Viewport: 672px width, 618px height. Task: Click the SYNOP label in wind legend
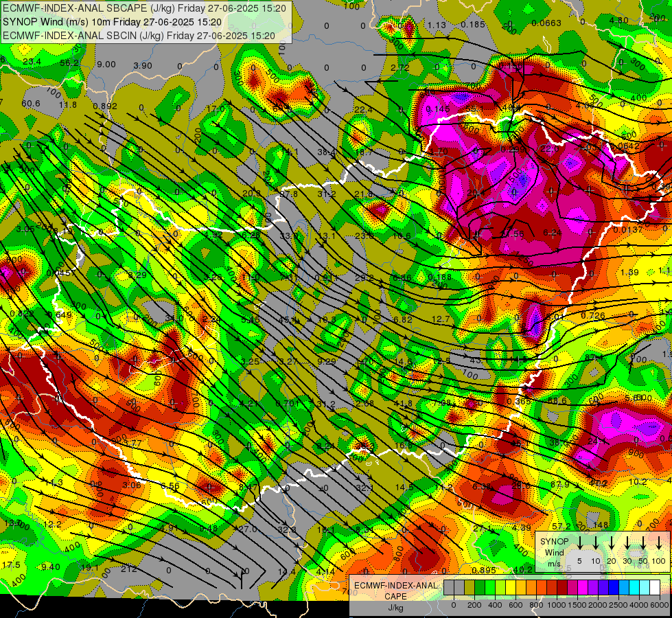pos(554,542)
